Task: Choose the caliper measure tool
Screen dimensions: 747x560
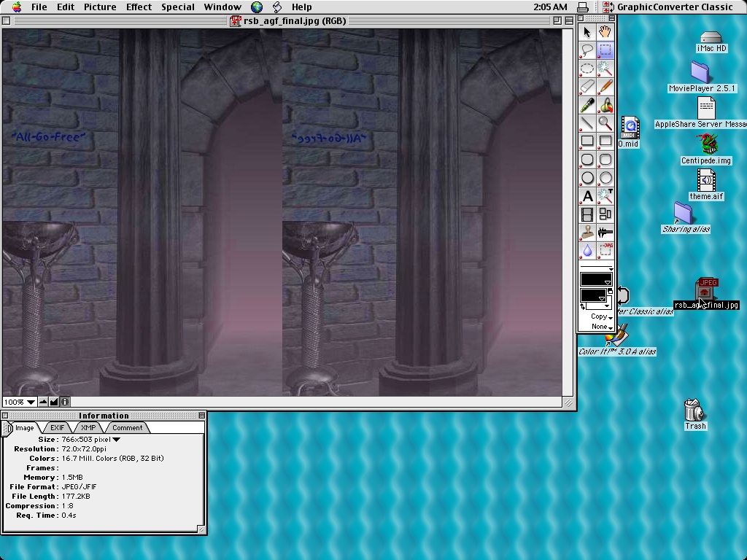Action: point(605,233)
